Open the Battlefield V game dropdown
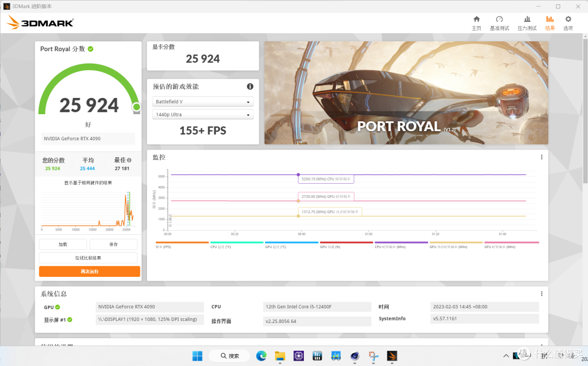 click(203, 102)
